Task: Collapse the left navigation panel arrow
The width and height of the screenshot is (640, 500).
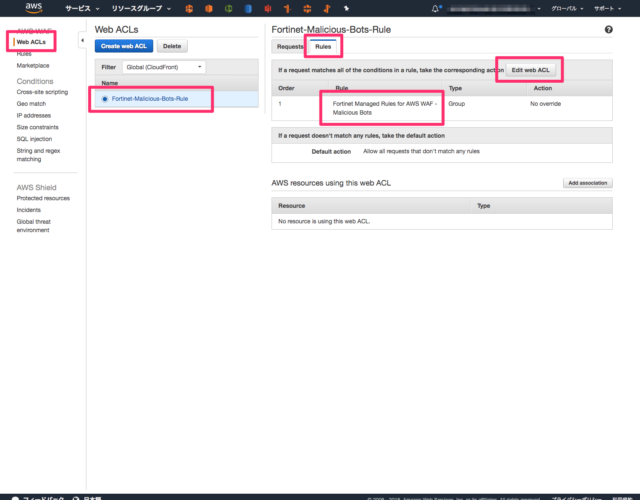Action: pos(82,40)
